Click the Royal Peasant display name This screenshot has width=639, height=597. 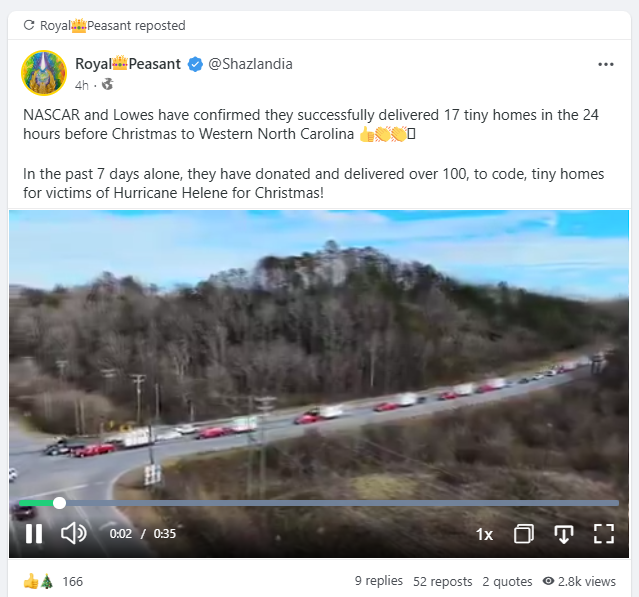point(128,64)
